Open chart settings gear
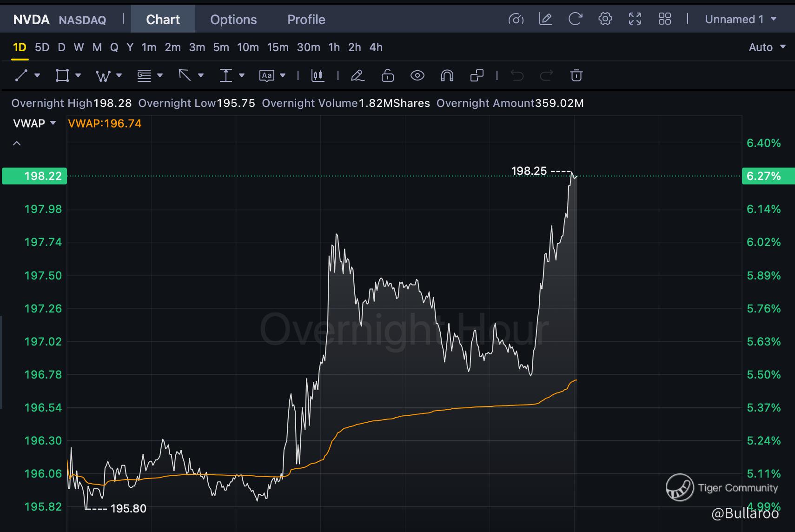This screenshot has width=795, height=532. [605, 19]
